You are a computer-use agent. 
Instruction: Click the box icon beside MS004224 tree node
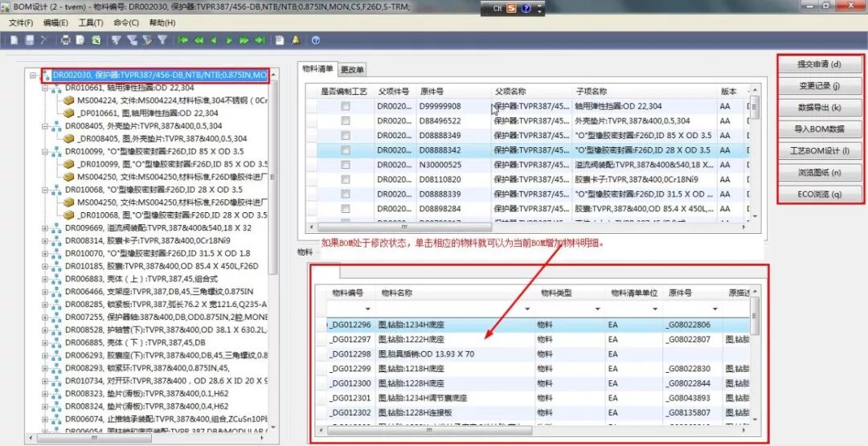pos(68,100)
